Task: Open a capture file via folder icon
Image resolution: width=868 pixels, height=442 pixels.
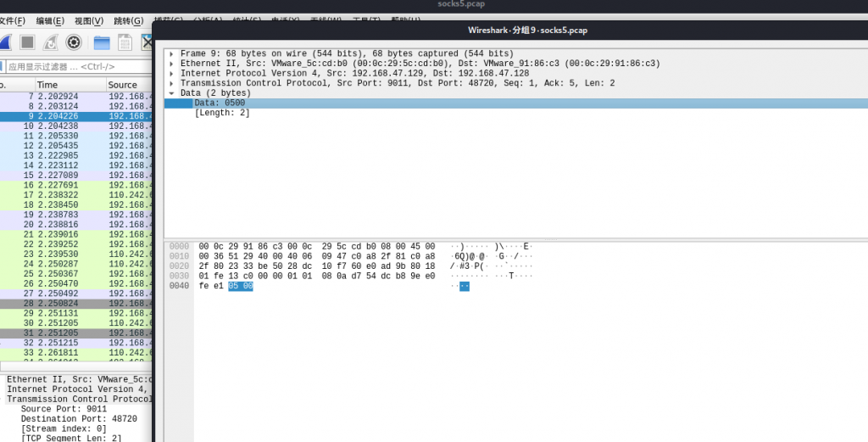Action: [102, 42]
